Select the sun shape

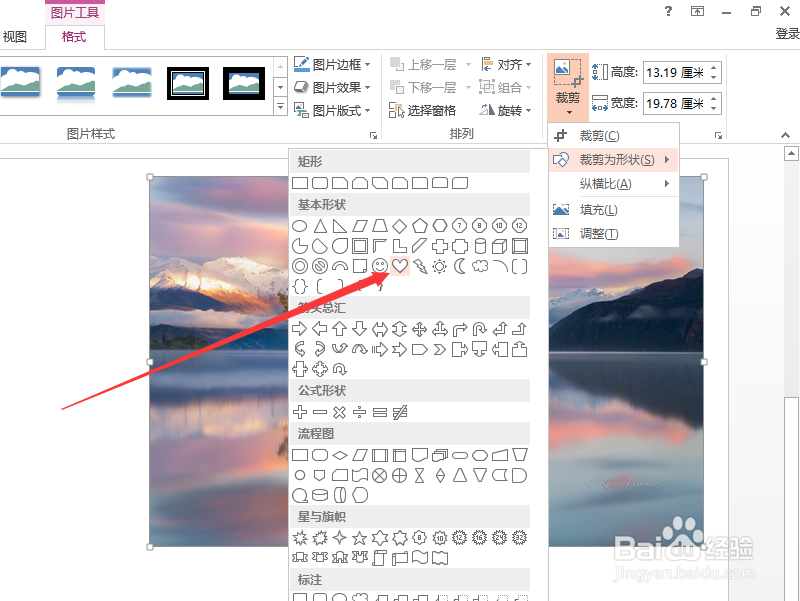[x=439, y=266]
